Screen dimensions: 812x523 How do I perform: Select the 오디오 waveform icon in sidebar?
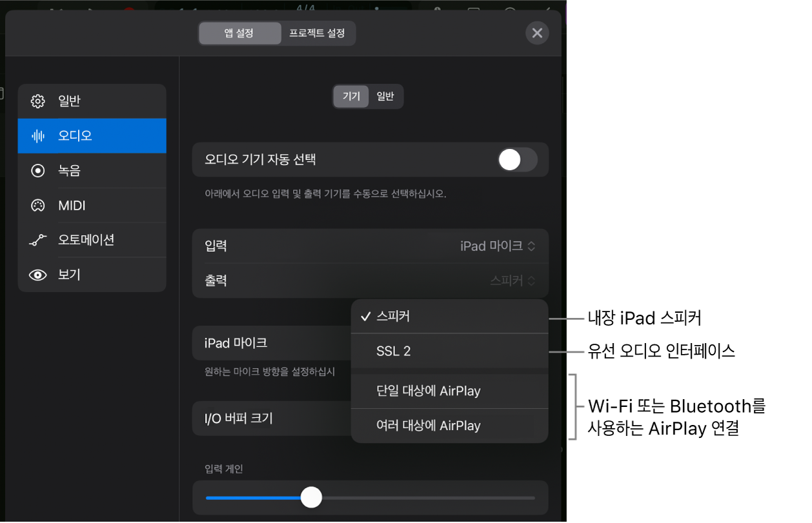[x=38, y=135]
